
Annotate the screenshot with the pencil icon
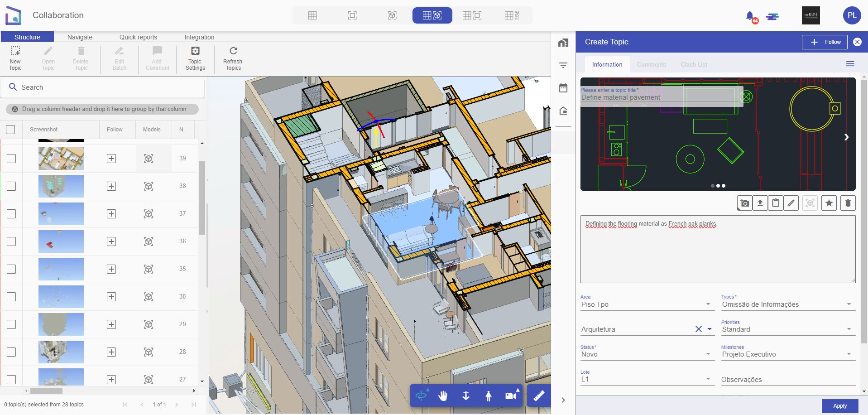[x=791, y=203]
